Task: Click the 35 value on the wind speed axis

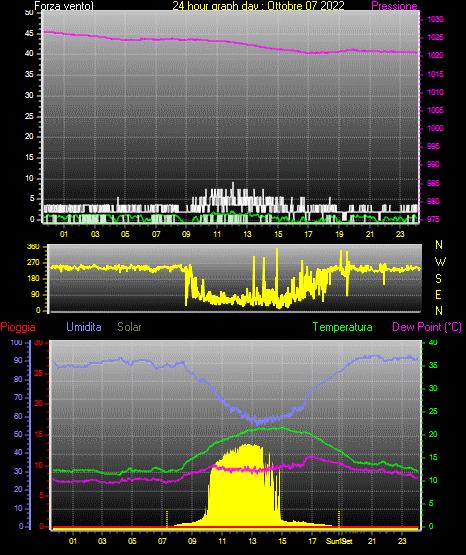Action: 29,74
